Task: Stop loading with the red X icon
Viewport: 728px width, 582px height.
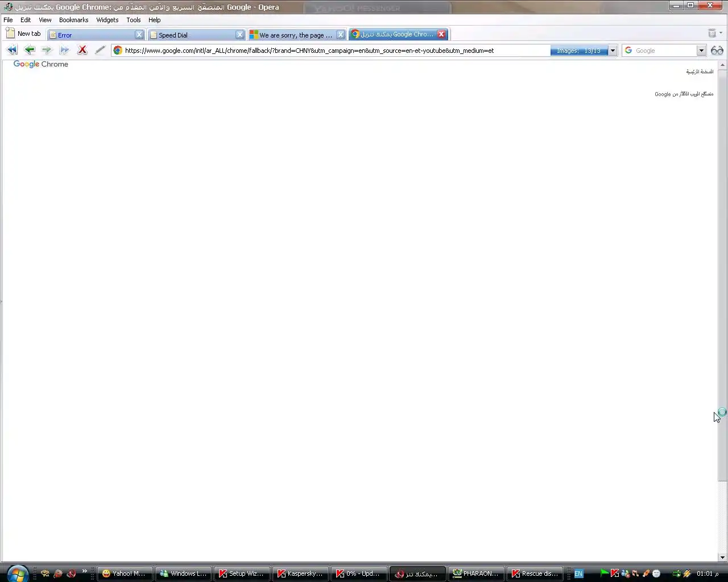Action: click(x=82, y=50)
